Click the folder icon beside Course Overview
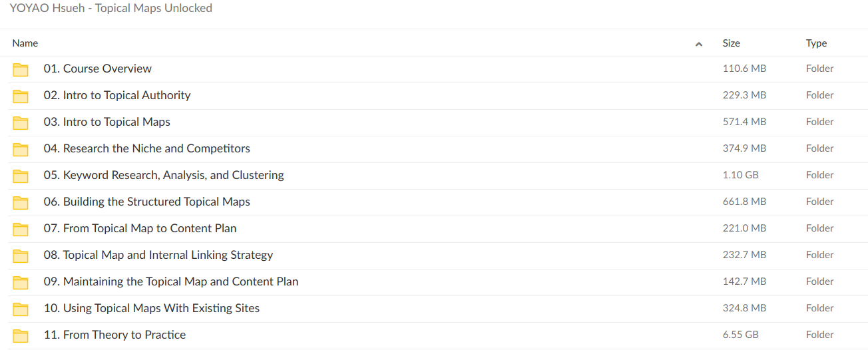868x350 pixels. (21, 69)
